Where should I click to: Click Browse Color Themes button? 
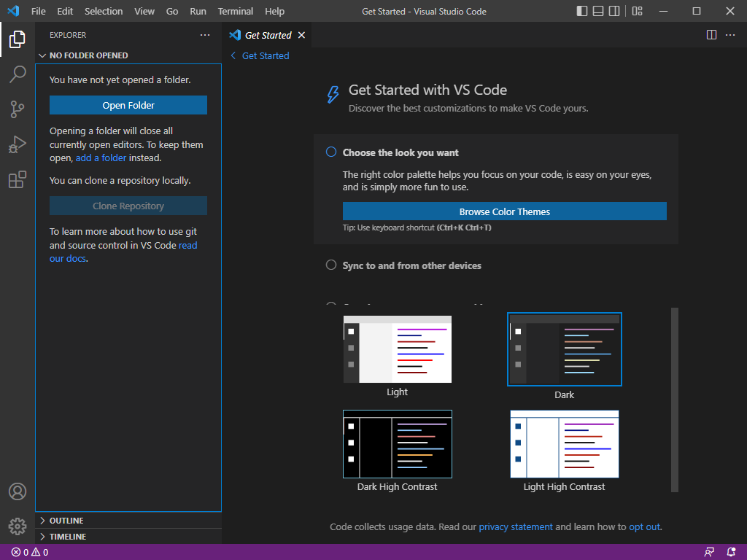[x=505, y=211]
